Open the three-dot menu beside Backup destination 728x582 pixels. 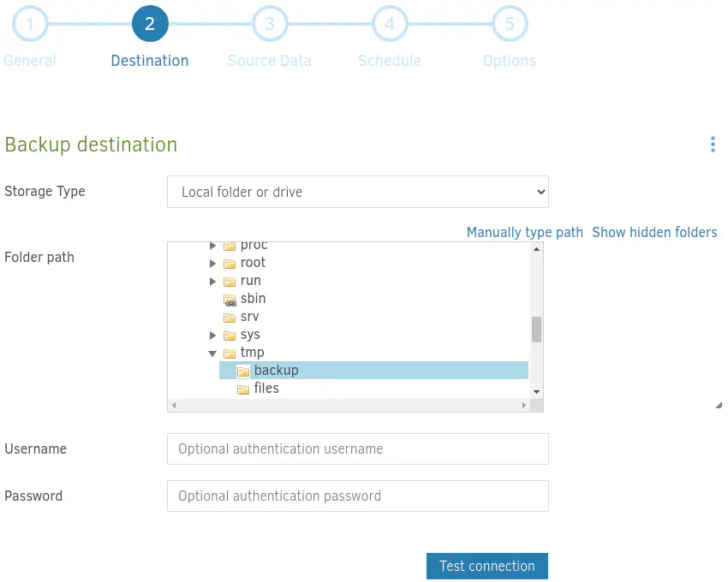713,145
